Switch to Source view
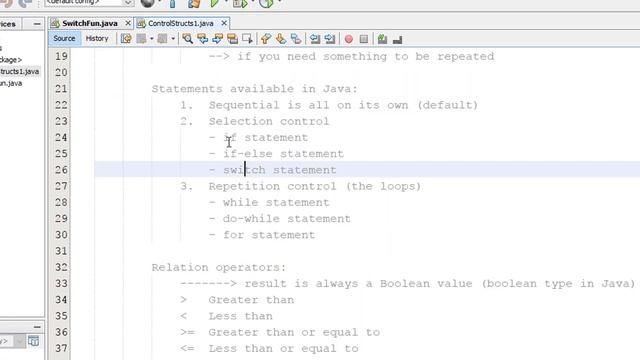Screen dimensions: 640x360 (x=64, y=38)
